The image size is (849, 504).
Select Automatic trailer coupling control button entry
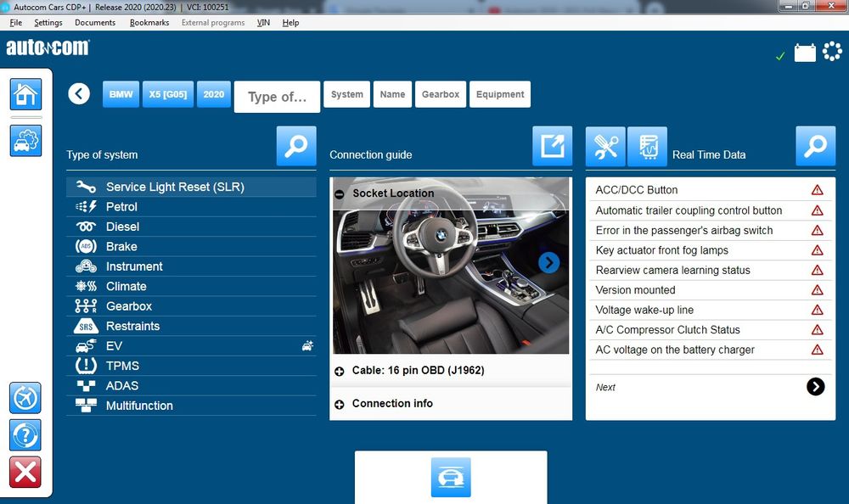(711, 210)
